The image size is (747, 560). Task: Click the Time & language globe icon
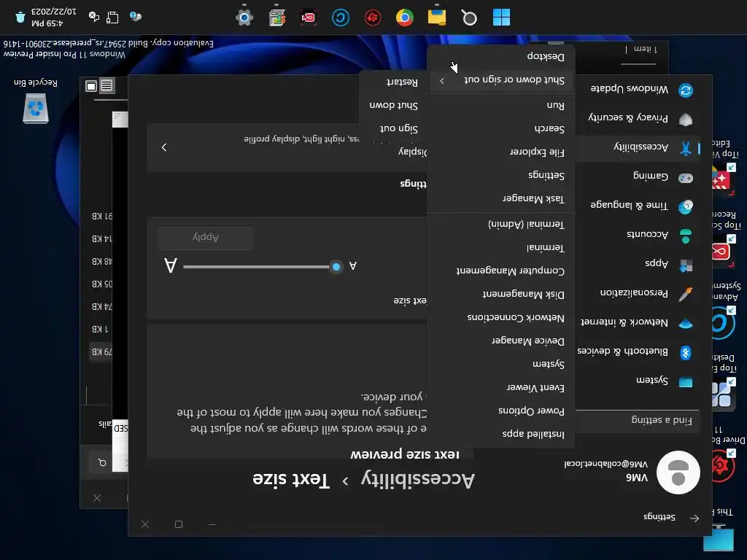(x=686, y=206)
